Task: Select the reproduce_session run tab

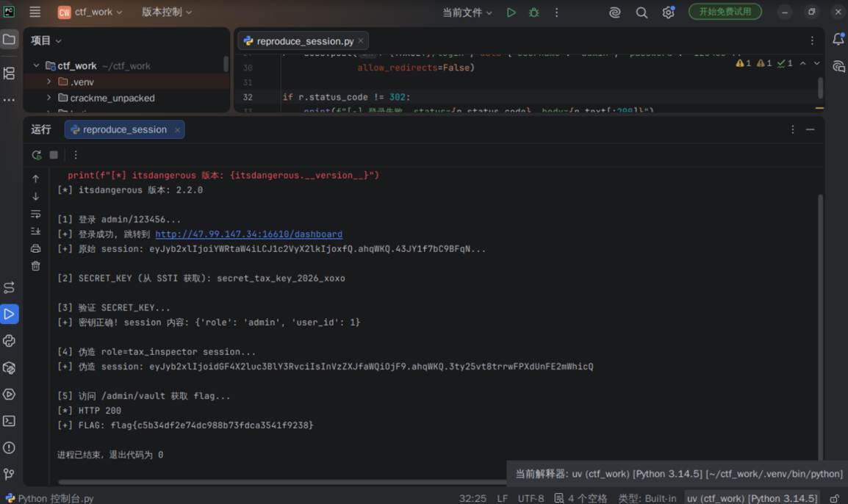Action: (124, 130)
